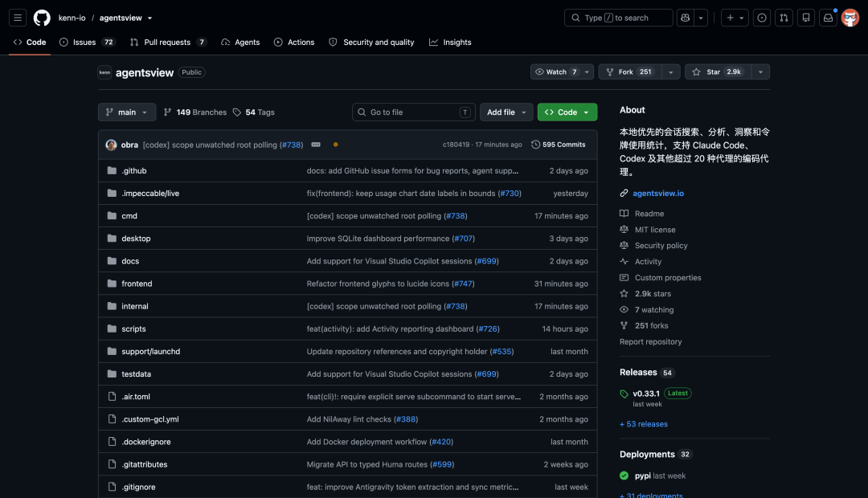Click the branch icon beside 149 Branches
Image resolution: width=868 pixels, height=498 pixels.
pos(168,112)
